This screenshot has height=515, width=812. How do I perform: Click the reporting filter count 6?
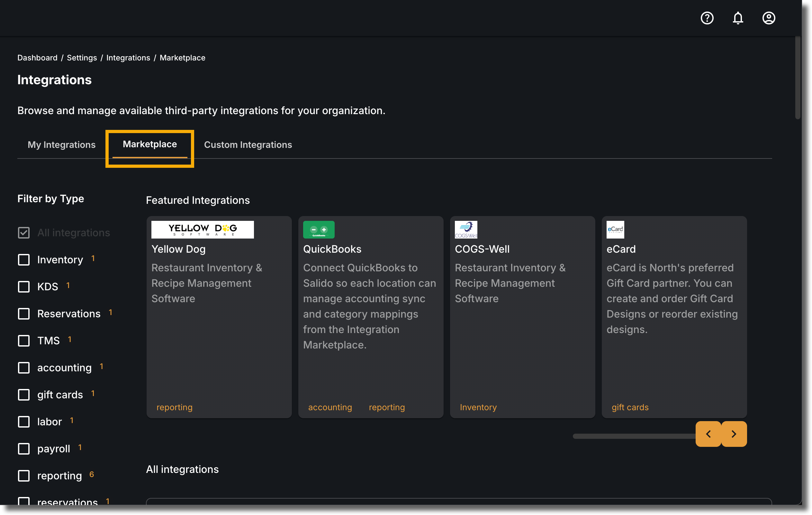91,474
